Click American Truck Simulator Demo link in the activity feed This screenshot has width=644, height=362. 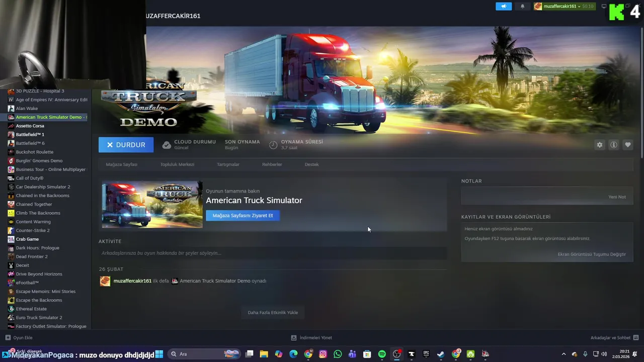pos(215,281)
